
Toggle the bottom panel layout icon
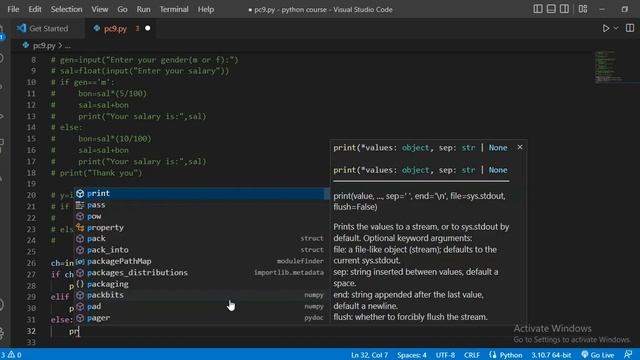(x=551, y=9)
